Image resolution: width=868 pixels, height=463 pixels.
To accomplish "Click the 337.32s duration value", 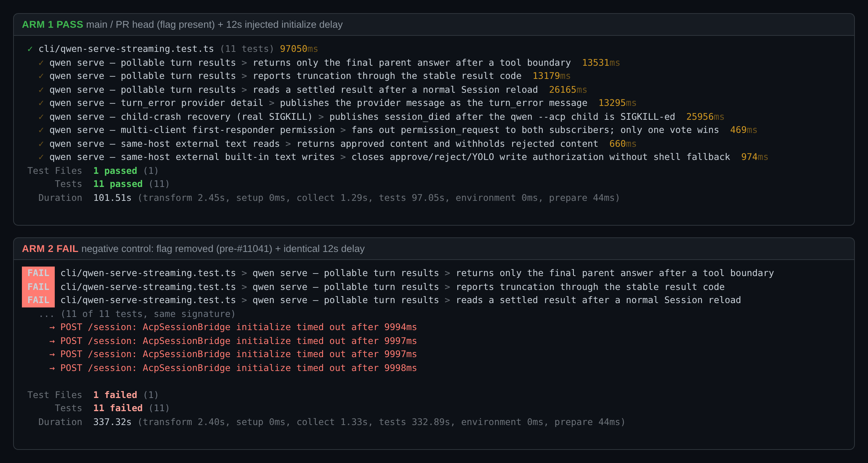I will tap(112, 422).
